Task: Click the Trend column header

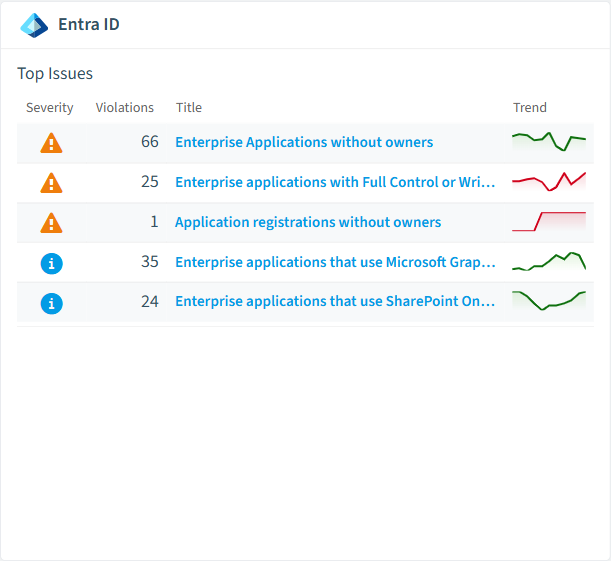Action: (x=530, y=108)
